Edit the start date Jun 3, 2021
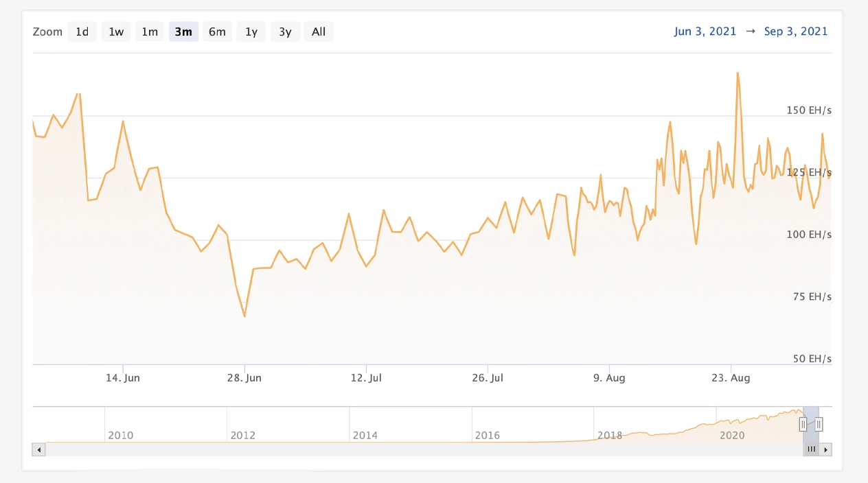Viewport: 868px width, 483px height. [705, 32]
